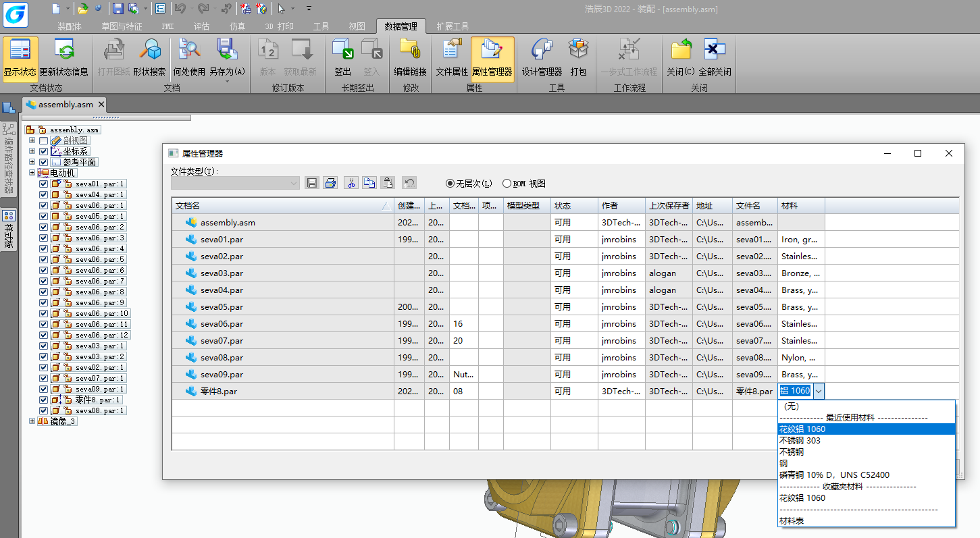Switch to 仿真 ribbon tab
Viewport: 980px width, 538px height.
click(x=237, y=26)
